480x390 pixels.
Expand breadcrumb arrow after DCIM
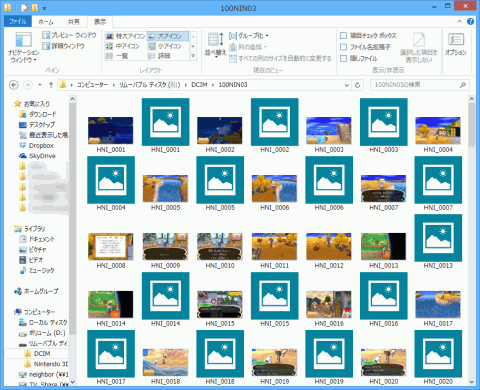click(x=213, y=85)
